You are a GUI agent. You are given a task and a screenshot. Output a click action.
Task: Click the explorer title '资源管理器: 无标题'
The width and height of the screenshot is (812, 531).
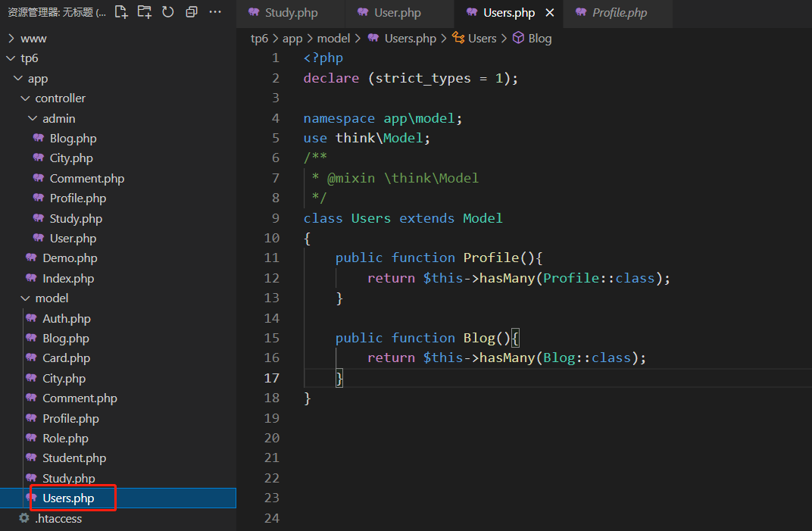[x=57, y=12]
